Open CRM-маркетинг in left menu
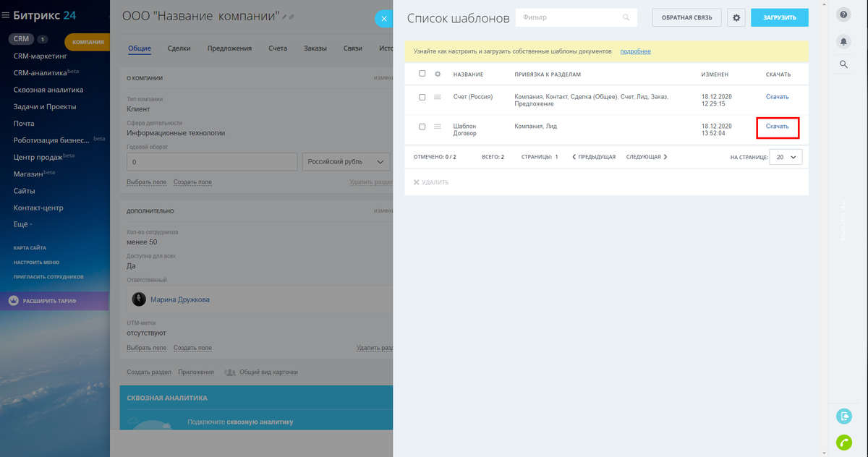The height and width of the screenshot is (457, 868). pos(40,55)
